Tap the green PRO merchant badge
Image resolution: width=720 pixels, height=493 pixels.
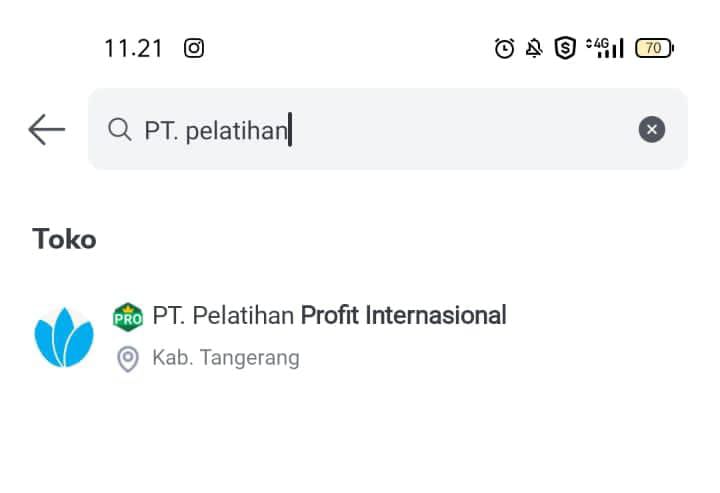[128, 317]
